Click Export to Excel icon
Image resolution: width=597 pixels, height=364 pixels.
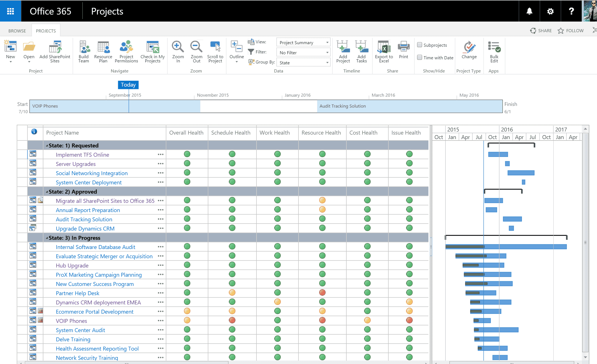tap(384, 47)
